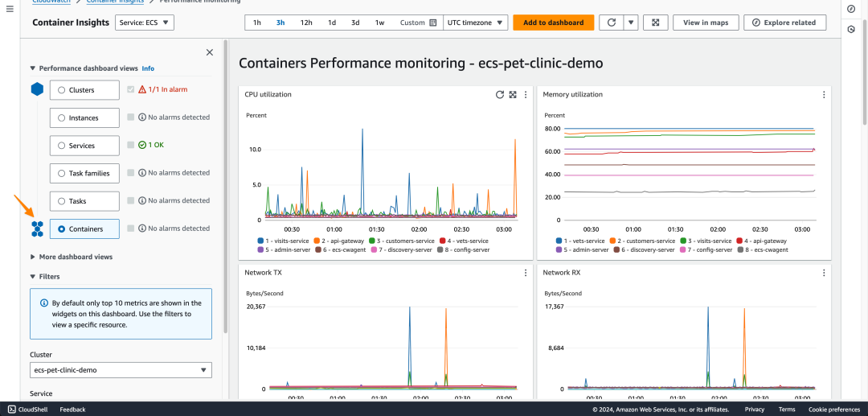Collapse the Filters section
Screen dimensions: 868x416
[x=33, y=276]
